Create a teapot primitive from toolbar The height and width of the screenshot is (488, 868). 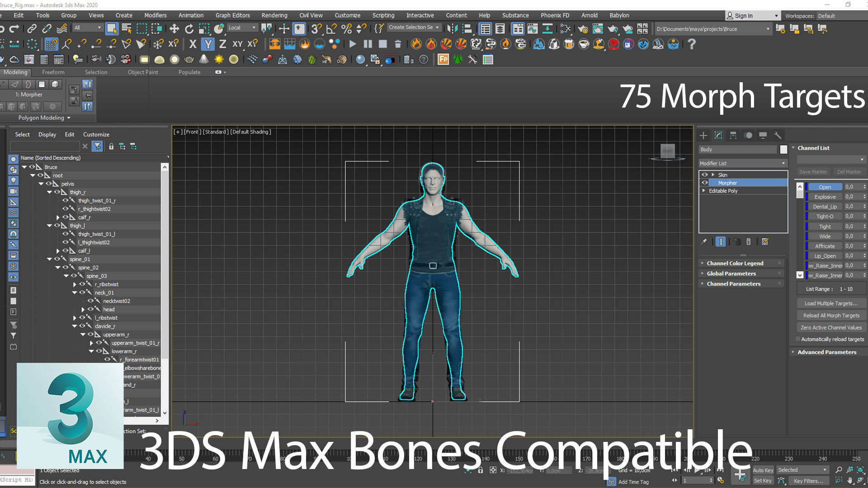coord(189,60)
